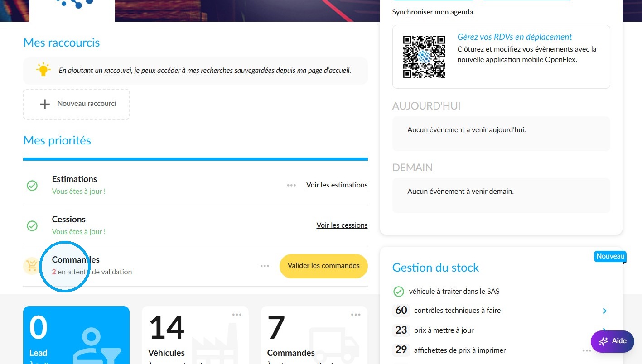Click the plus icon for Nouveau raccourci

[x=45, y=104]
